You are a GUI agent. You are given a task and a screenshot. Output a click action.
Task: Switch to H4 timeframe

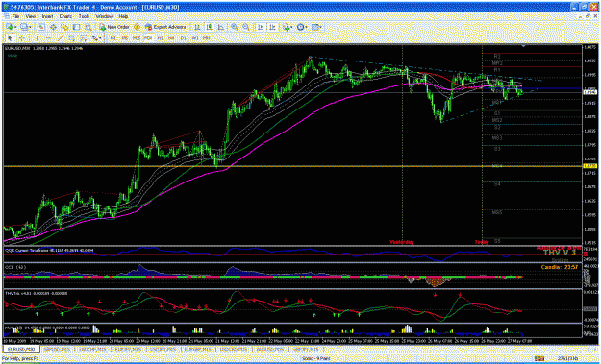click(x=171, y=38)
